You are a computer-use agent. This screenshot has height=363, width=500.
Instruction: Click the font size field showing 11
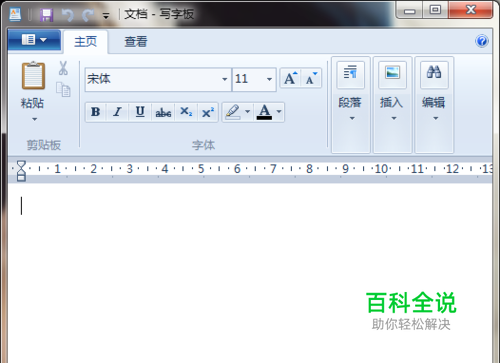pos(248,79)
